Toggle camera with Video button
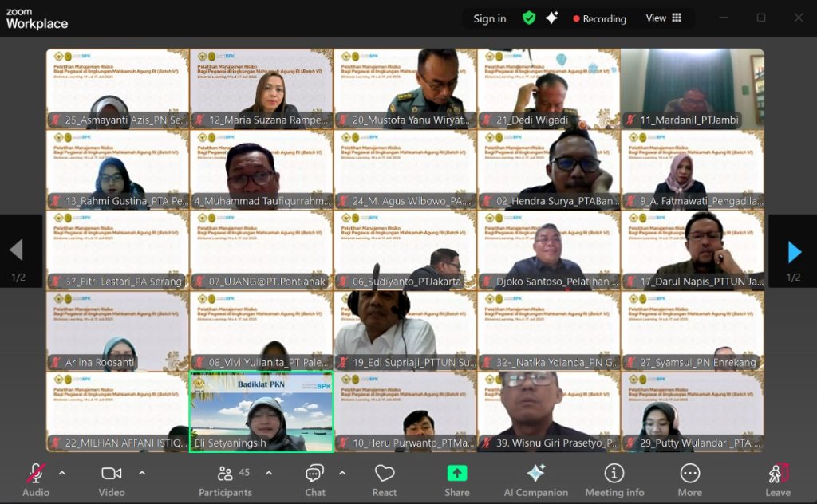Viewport: 817px width, 504px height. pyautogui.click(x=112, y=479)
